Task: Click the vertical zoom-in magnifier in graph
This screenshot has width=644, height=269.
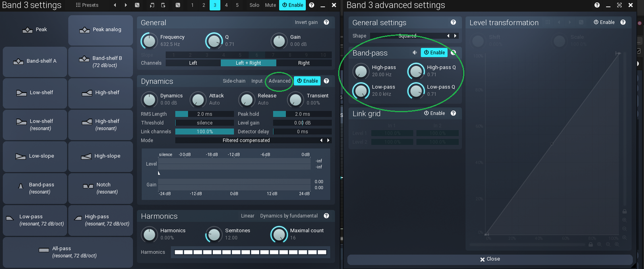Action: point(624,220)
